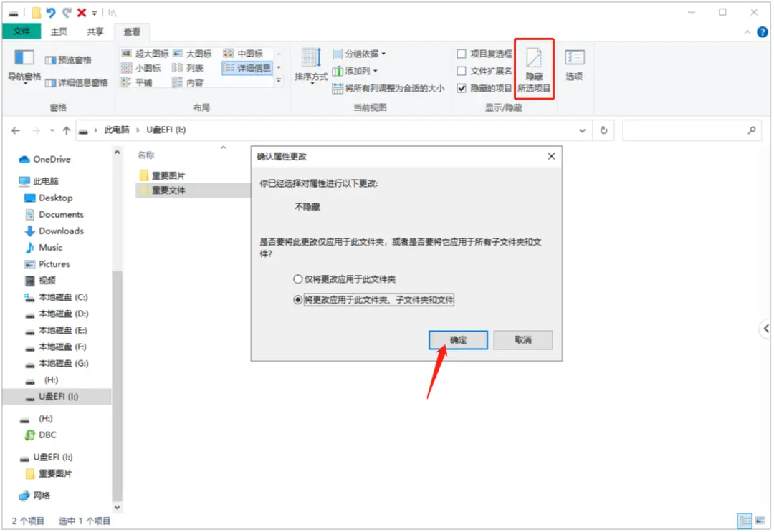The width and height of the screenshot is (774, 532).
Task: Switch to Home (主页) ribbon tab
Action: pos(59,32)
